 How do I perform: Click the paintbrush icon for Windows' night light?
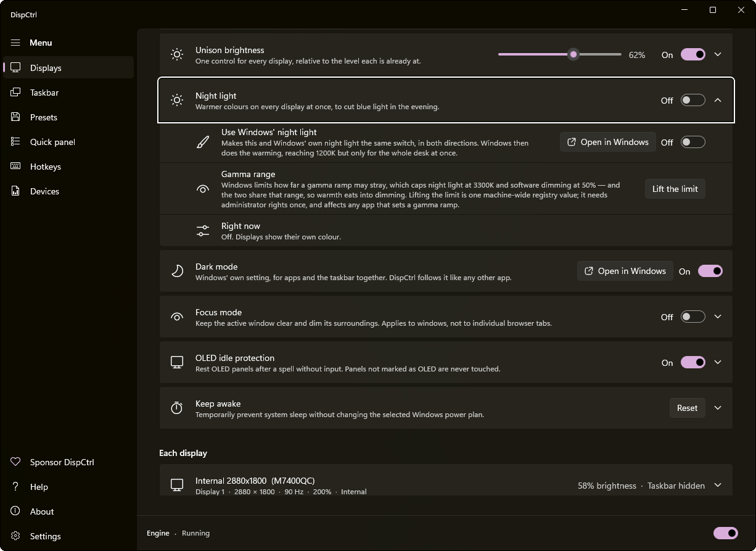click(203, 142)
